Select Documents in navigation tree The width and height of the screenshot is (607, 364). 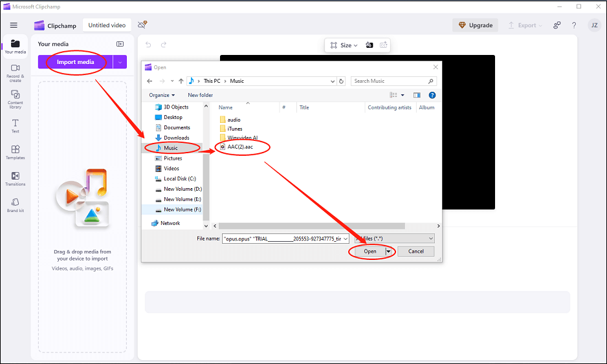(173, 127)
